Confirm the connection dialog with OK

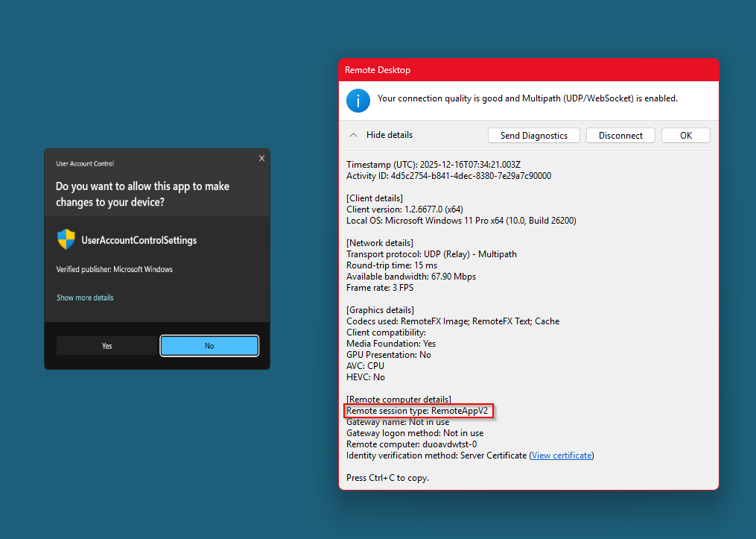[685, 136]
